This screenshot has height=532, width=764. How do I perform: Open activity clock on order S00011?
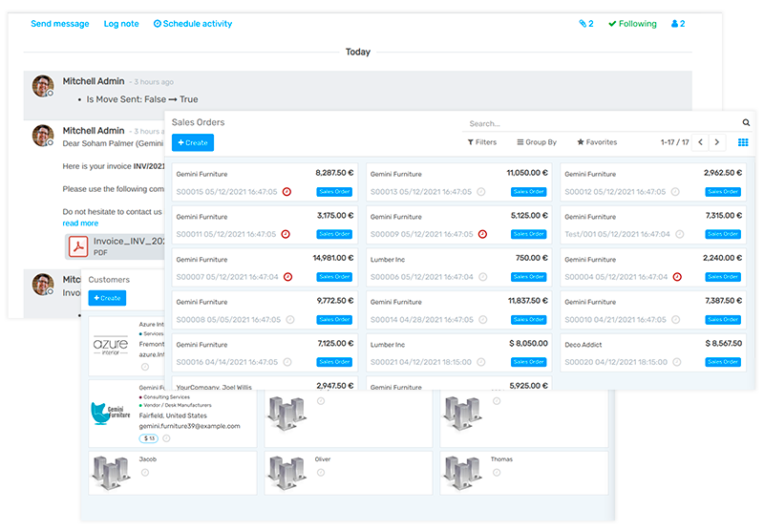pyautogui.click(x=286, y=234)
